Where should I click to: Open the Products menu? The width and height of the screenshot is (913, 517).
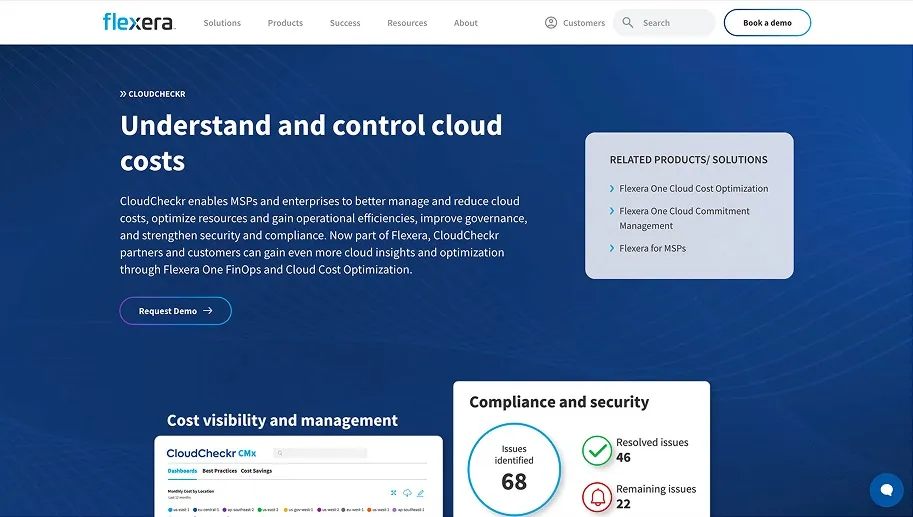point(285,23)
